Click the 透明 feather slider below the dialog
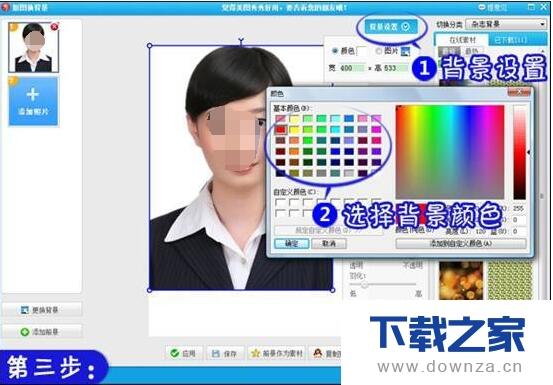The width and height of the screenshot is (553, 385). (383, 284)
